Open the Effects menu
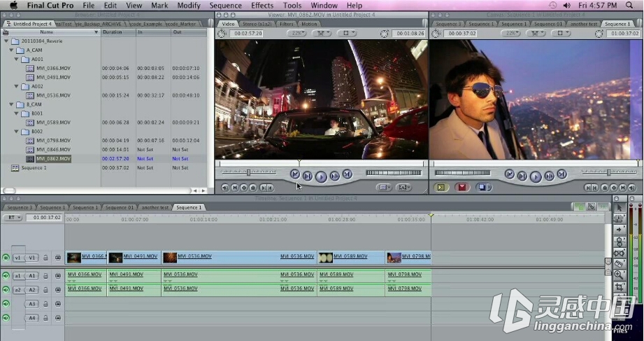This screenshot has height=341, width=644. click(262, 6)
